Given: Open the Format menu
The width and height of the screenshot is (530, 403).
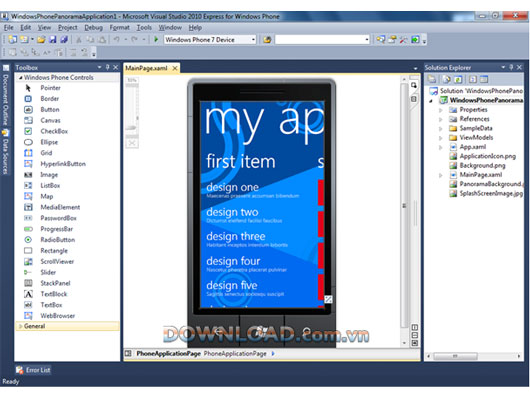Looking at the screenshot, I should [x=119, y=28].
